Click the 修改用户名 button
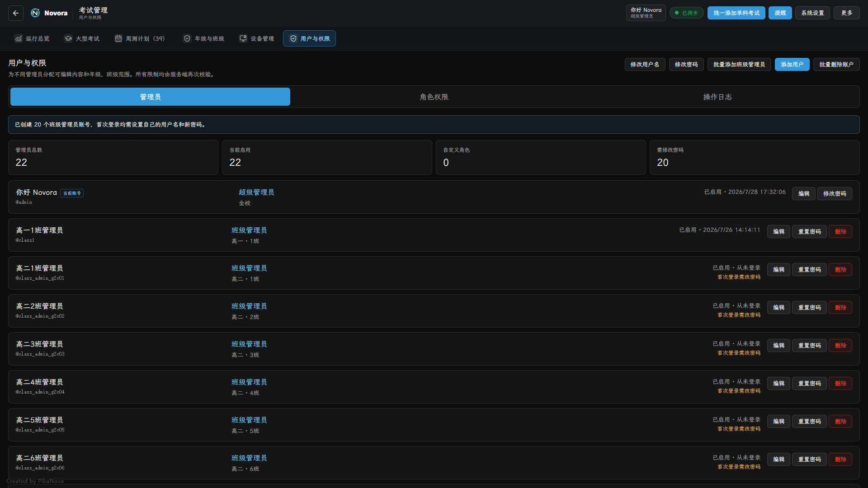868x488 pixels. tap(645, 65)
